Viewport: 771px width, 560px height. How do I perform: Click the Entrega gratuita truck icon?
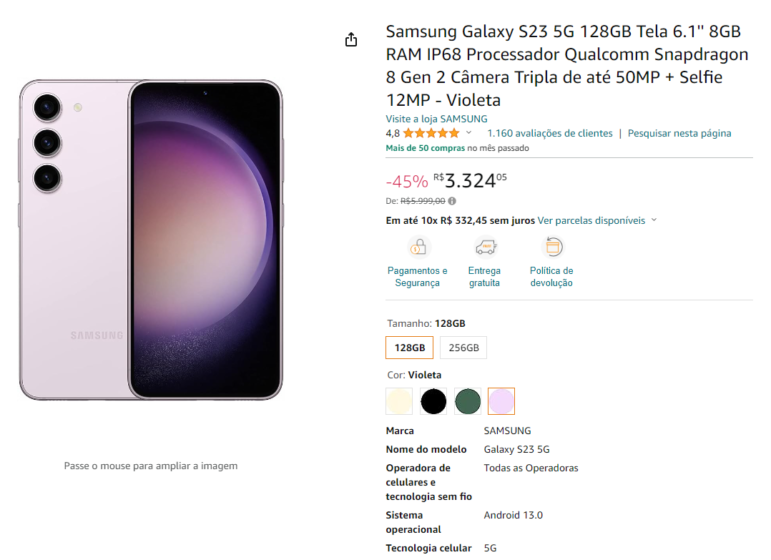coord(485,247)
